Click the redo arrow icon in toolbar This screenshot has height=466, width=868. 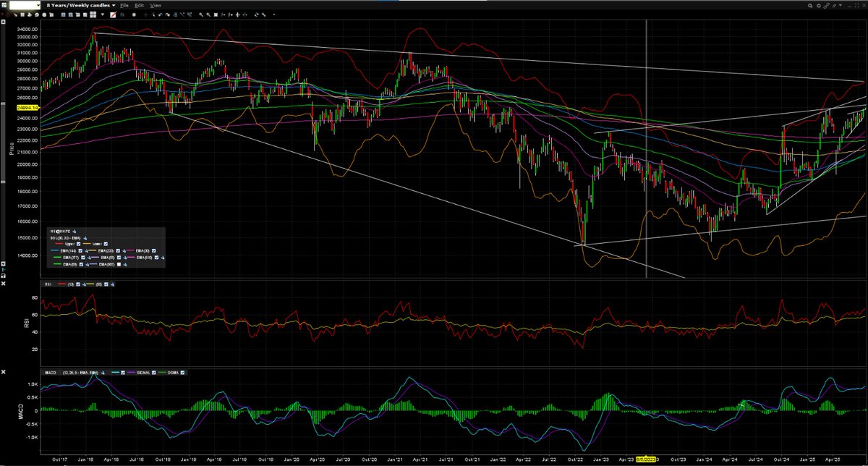167,14
